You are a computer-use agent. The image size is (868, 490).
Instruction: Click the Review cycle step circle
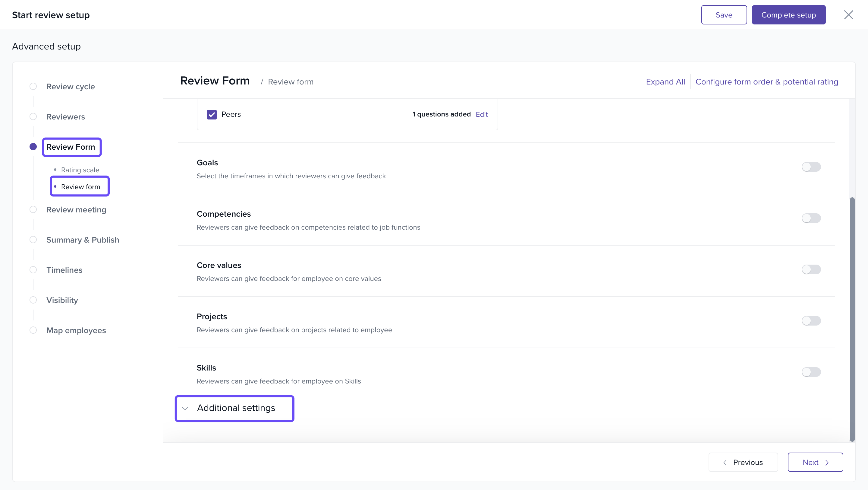pos(33,86)
